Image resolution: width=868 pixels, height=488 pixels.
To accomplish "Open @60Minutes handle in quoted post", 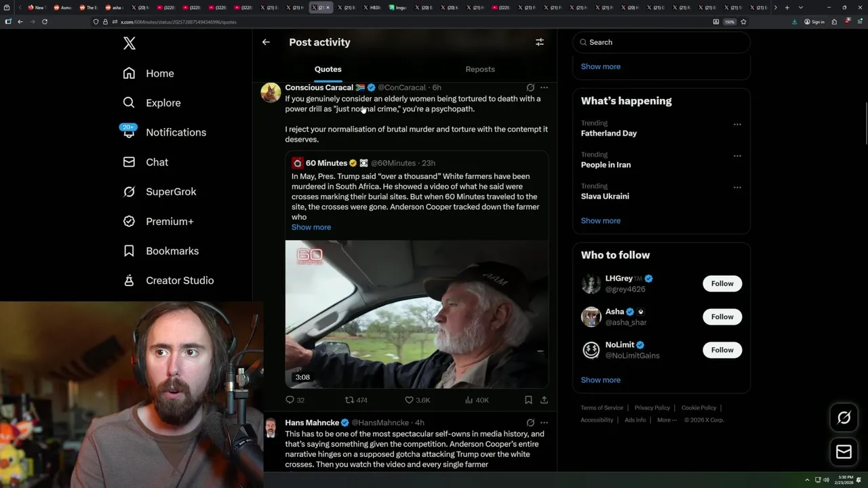I will click(x=393, y=163).
